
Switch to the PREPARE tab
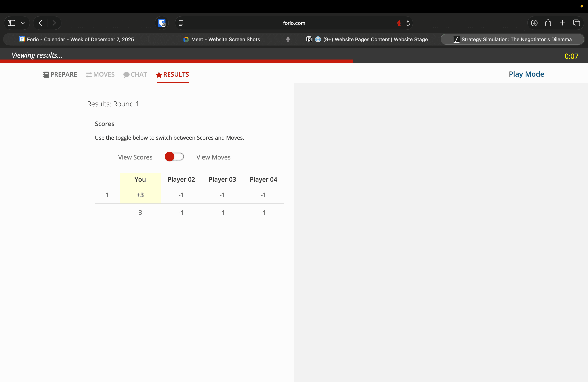pyautogui.click(x=60, y=74)
